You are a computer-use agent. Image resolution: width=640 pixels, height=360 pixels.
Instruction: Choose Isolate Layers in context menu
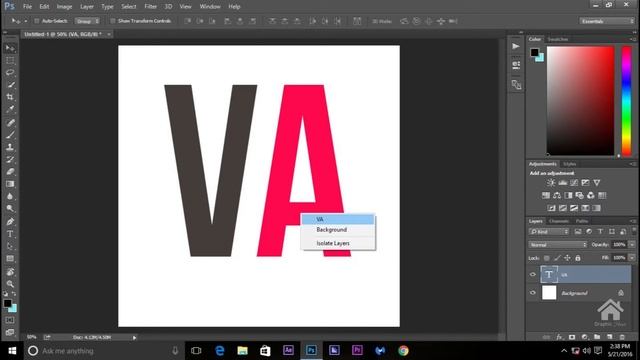click(338, 243)
